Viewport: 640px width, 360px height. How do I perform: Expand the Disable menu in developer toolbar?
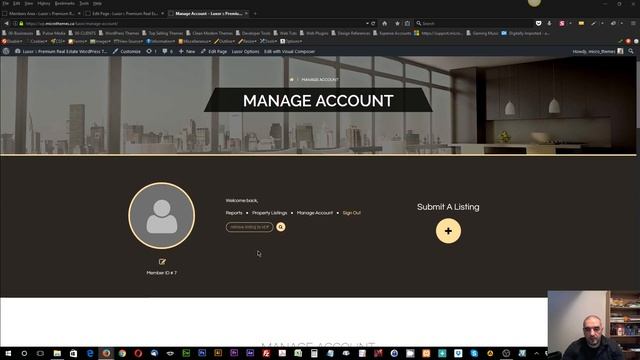point(11,41)
